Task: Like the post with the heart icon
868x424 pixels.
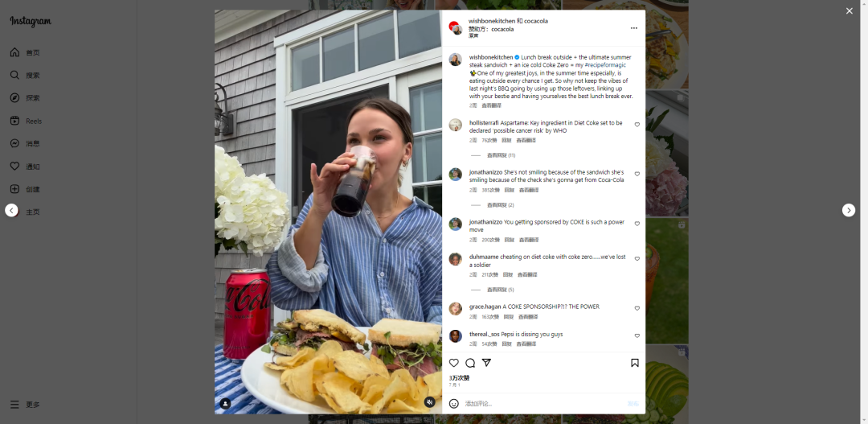Action: 453,363
